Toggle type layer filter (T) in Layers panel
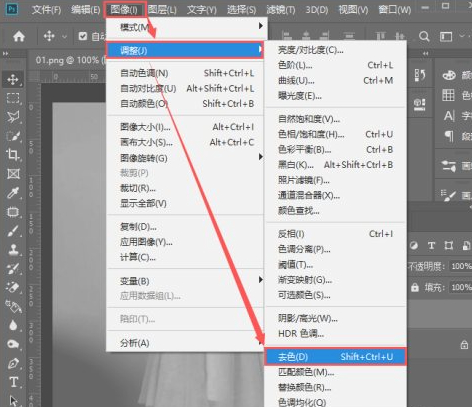Viewport: 472px width, 407px height. coord(431,246)
